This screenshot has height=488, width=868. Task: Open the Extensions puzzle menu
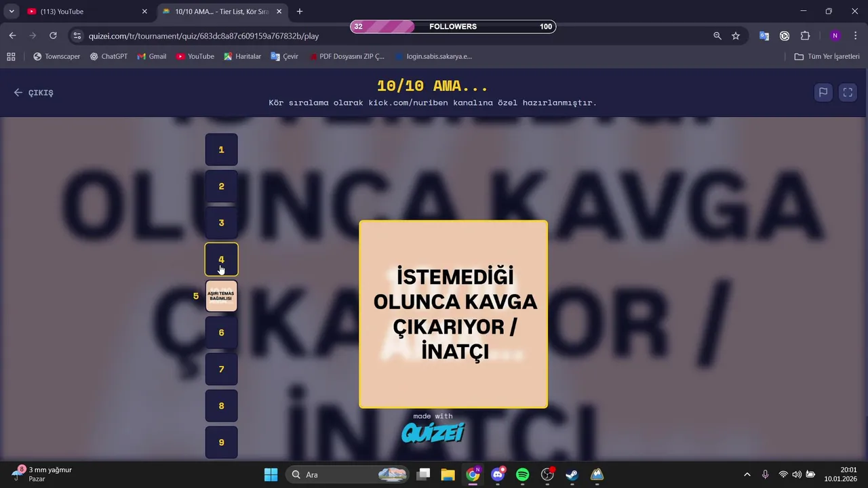click(x=806, y=36)
